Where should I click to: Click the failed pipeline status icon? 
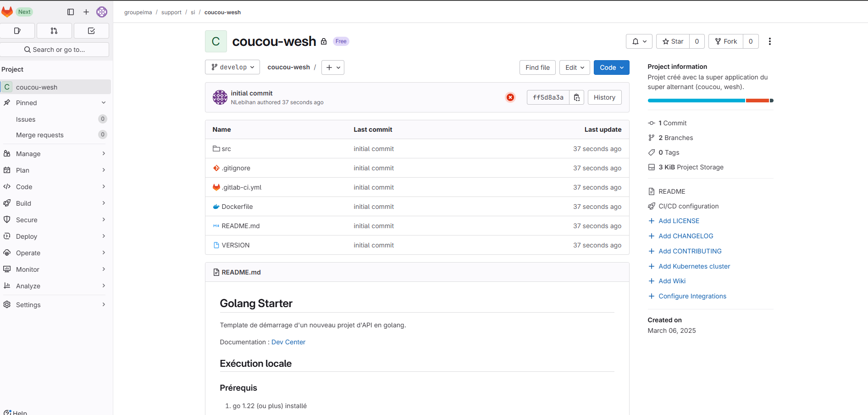[x=510, y=97]
